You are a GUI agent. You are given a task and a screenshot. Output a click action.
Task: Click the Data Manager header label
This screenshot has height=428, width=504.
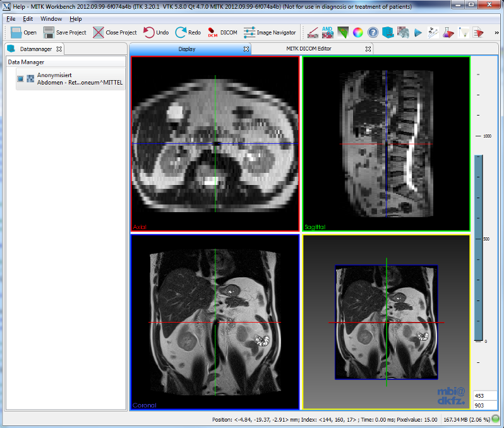[26, 62]
